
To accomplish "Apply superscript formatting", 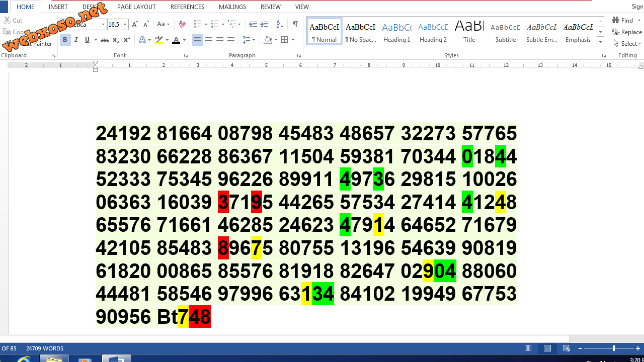I will (127, 40).
